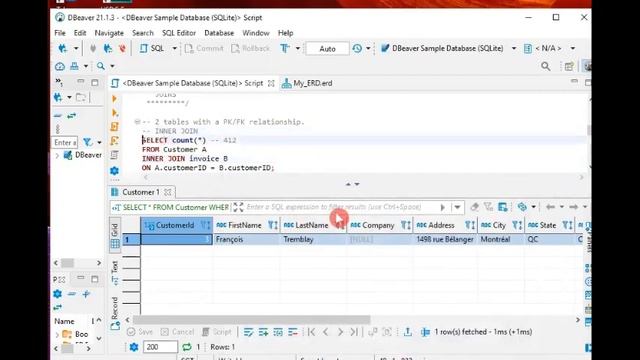
Task: Click the City column header
Action: (501, 225)
